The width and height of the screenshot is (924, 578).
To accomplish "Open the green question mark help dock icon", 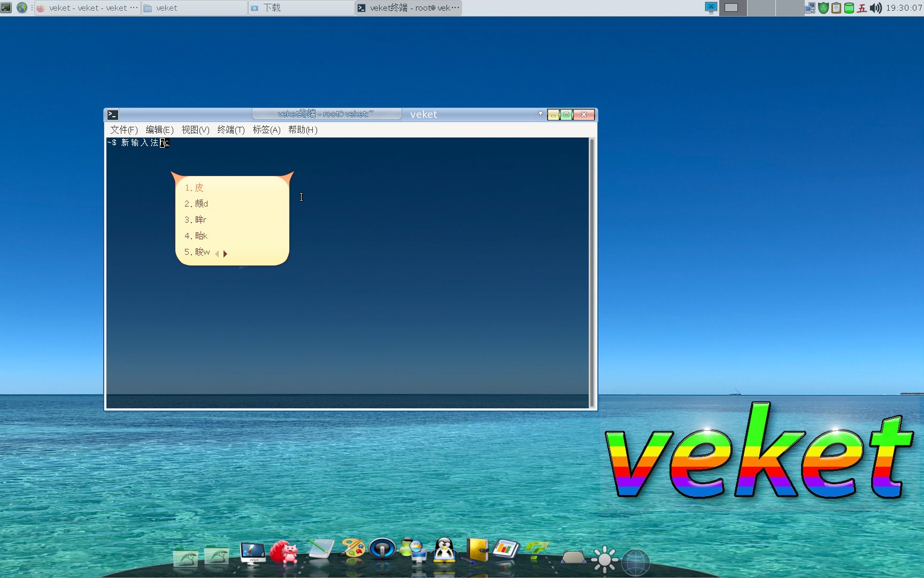I will point(537,551).
